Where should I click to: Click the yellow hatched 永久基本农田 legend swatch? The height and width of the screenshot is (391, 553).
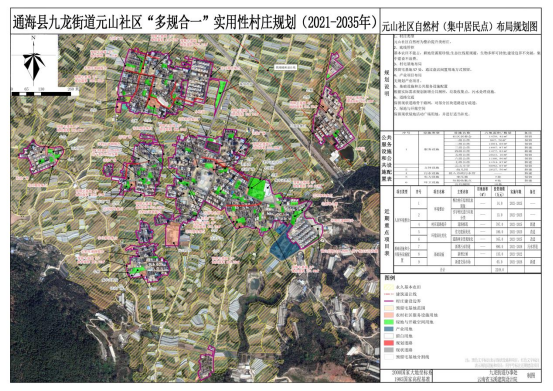click(x=389, y=287)
